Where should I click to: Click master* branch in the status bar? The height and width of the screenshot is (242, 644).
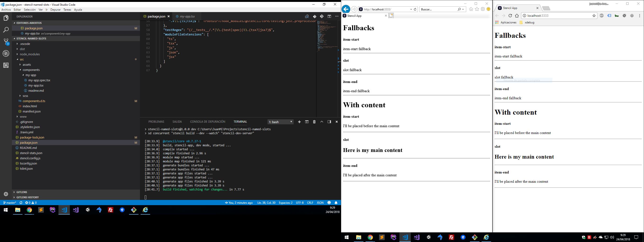pyautogui.click(x=10, y=203)
